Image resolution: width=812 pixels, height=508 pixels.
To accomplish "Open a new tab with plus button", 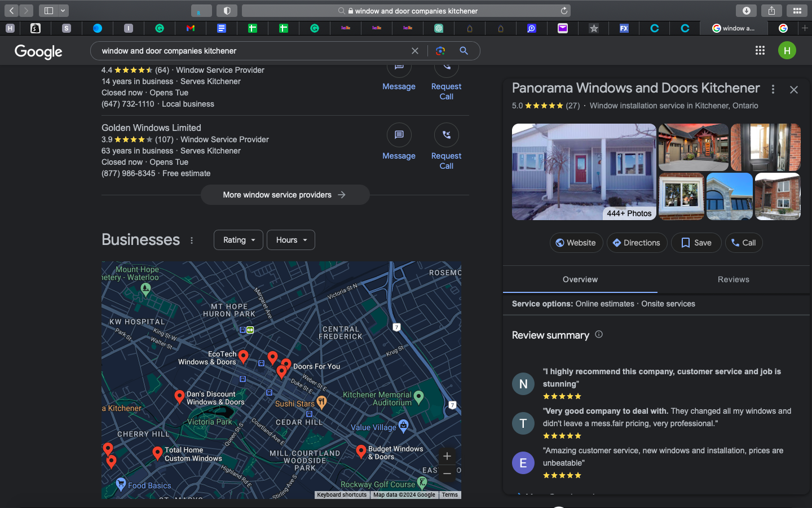I will click(805, 28).
